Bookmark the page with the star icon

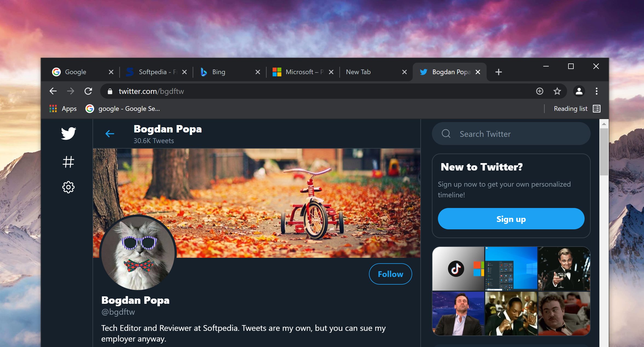(x=557, y=91)
